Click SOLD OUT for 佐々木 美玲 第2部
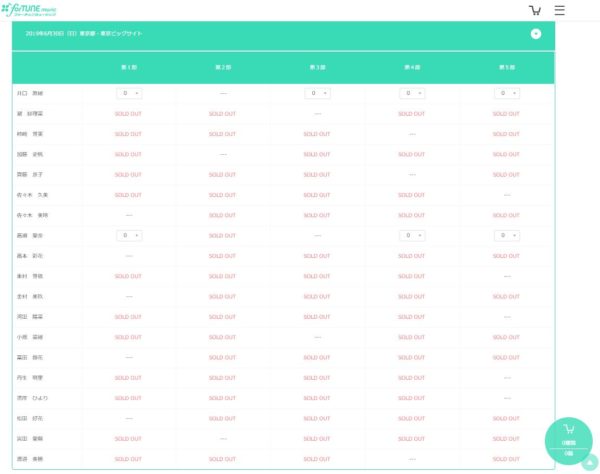Viewport: 600px width, 474px height. point(222,215)
